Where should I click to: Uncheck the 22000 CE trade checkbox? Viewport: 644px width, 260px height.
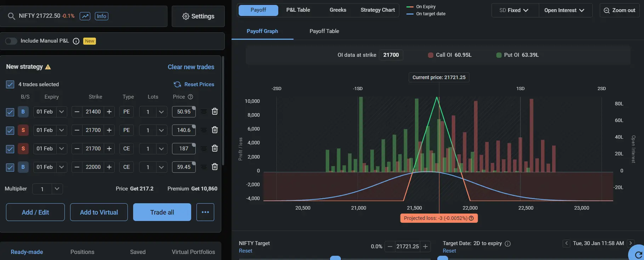click(10, 167)
